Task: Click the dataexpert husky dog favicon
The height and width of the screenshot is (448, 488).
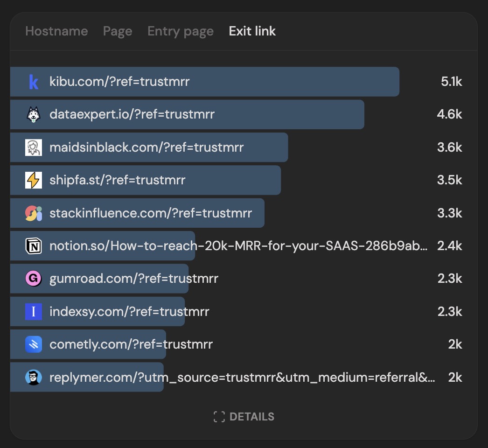Action: click(34, 115)
